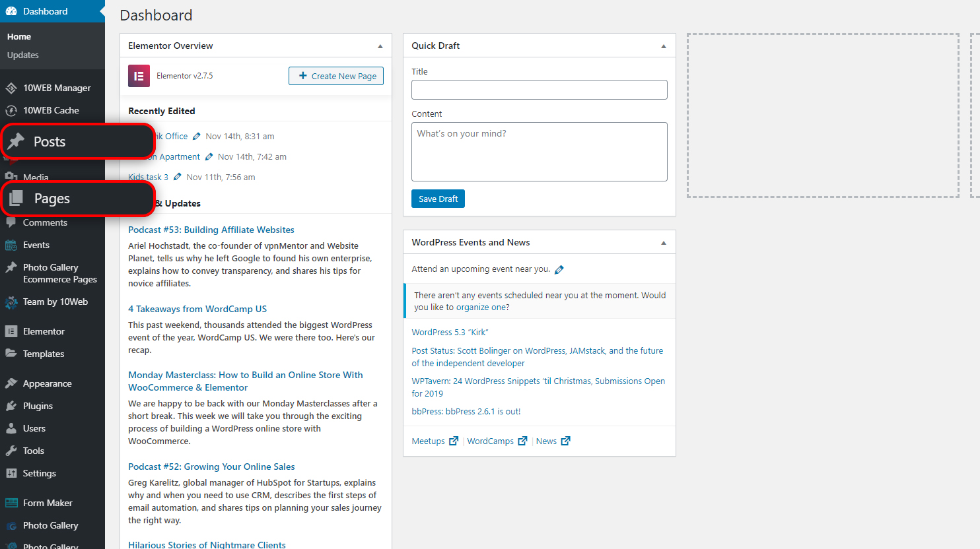Select Home under Dashboard
This screenshot has height=549, width=980.
19,36
